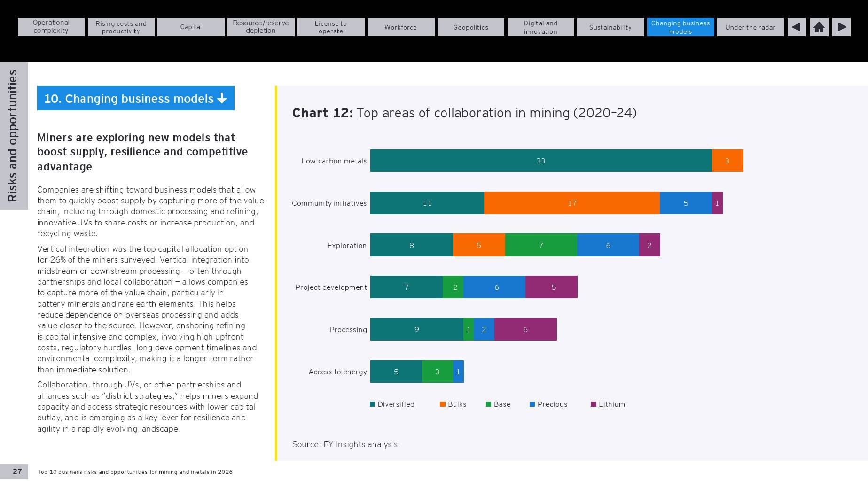Go to next page arrow
Viewport: 868px width, 488px height.
842,27
